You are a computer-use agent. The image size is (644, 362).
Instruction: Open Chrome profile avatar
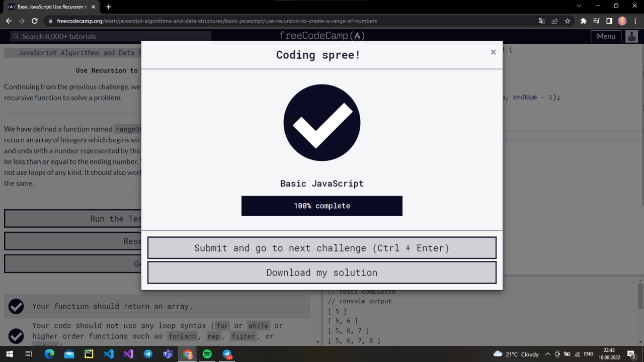pyautogui.click(x=622, y=21)
